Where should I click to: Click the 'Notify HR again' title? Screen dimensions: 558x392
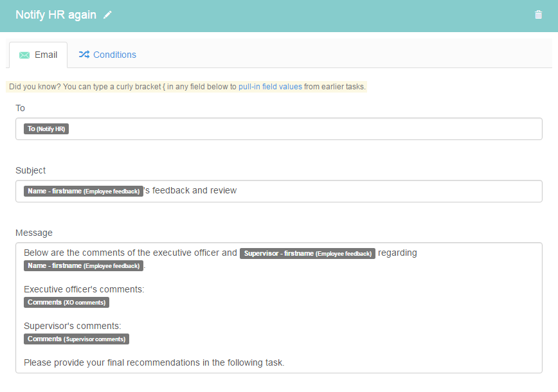[56, 15]
